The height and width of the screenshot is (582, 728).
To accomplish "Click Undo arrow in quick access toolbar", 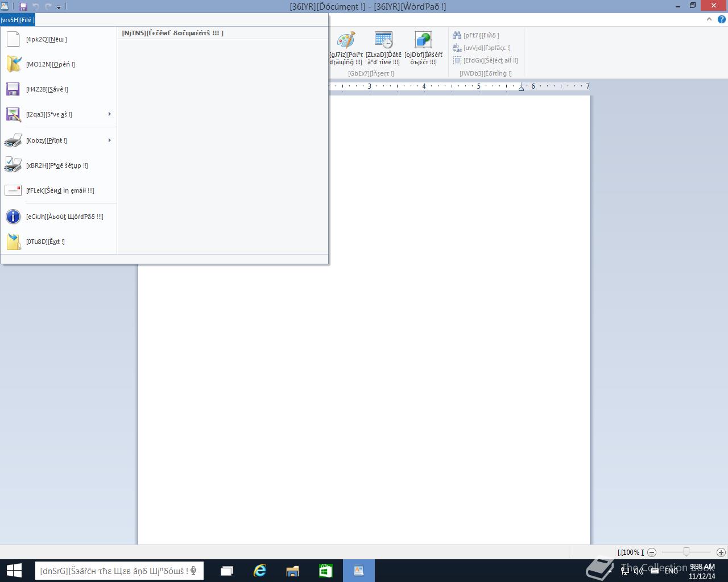I will (36, 6).
